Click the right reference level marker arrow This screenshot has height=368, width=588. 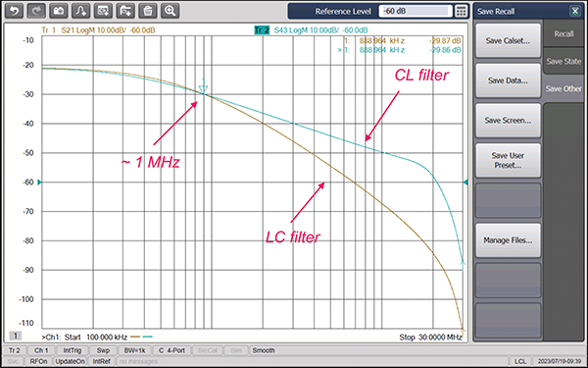pyautogui.click(x=465, y=183)
